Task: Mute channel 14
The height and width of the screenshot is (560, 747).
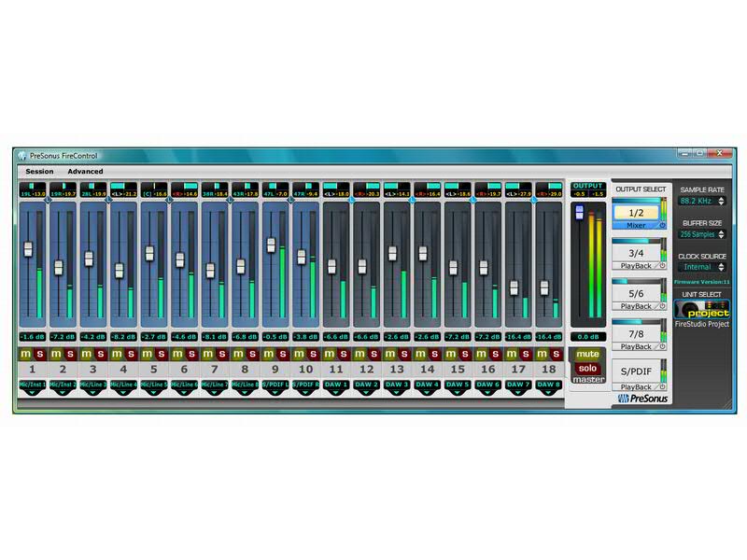Action: pos(421,354)
